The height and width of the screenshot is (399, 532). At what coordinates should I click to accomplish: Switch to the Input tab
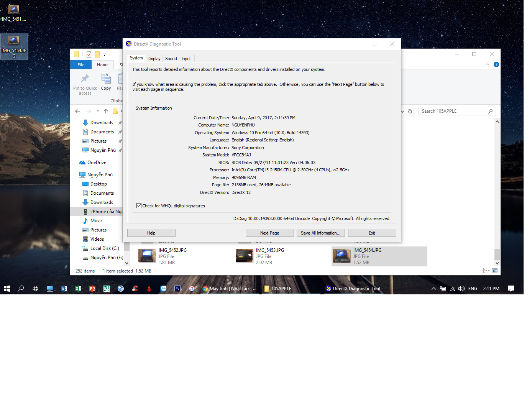186,59
